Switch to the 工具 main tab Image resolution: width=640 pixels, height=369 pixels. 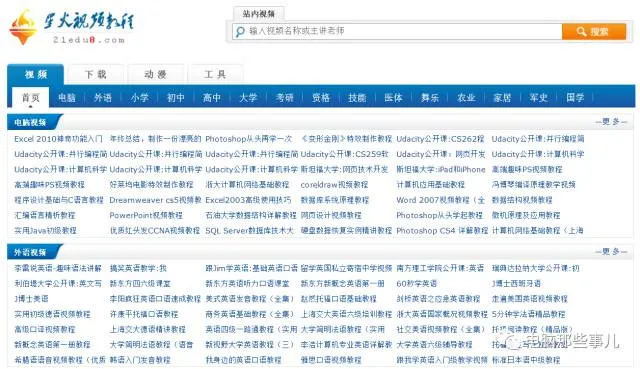(x=215, y=74)
